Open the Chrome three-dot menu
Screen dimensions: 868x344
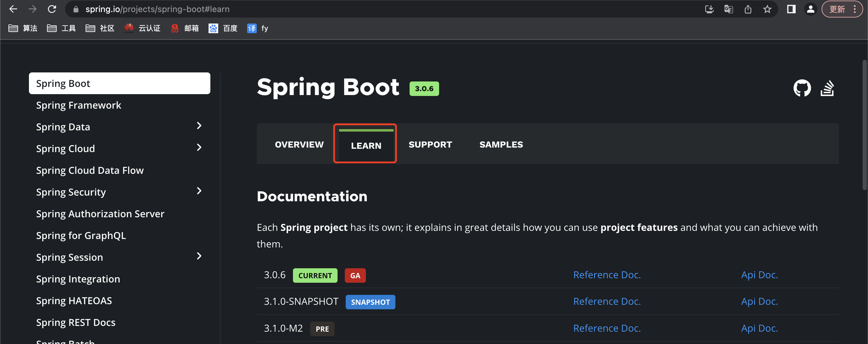[x=855, y=9]
